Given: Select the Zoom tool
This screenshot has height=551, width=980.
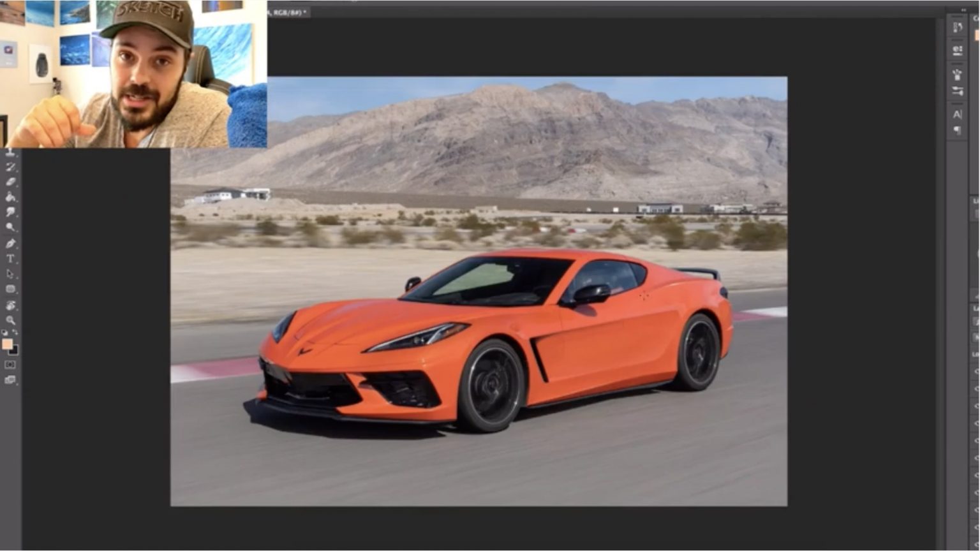Looking at the screenshot, I should (10, 320).
